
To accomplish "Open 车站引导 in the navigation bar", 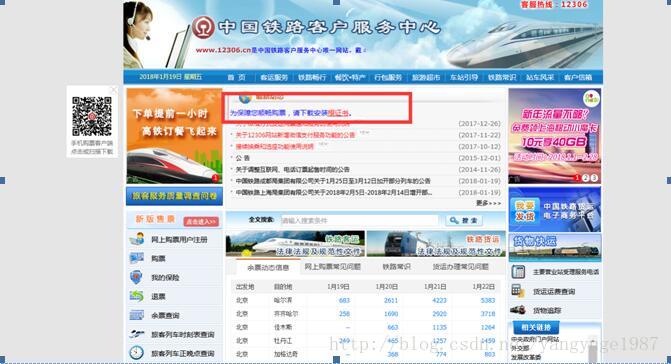I will pyautogui.click(x=464, y=77).
